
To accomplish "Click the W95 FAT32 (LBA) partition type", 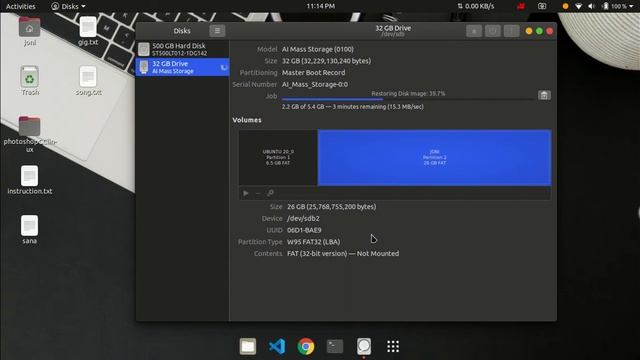I will [313, 242].
